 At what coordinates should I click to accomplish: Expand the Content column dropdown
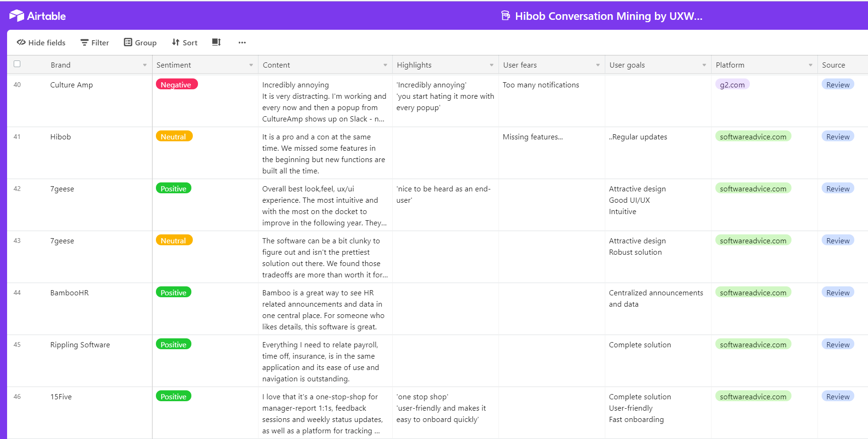pos(385,65)
